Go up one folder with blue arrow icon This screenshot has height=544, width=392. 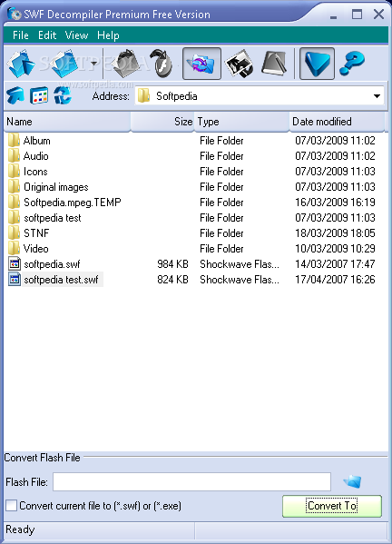click(15, 95)
